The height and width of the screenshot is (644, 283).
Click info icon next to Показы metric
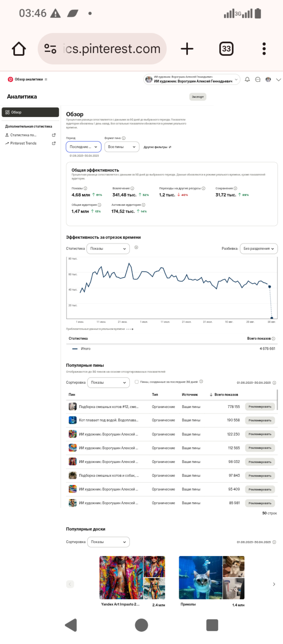click(85, 188)
